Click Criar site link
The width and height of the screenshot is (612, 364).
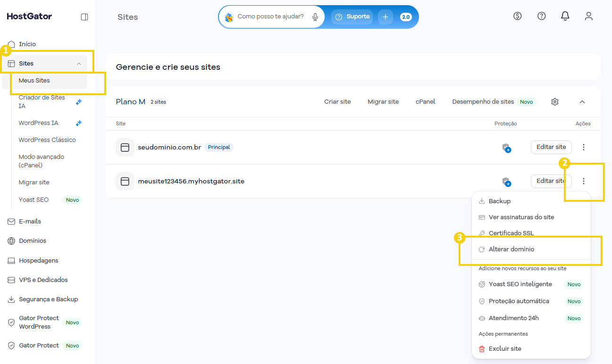[x=337, y=102]
